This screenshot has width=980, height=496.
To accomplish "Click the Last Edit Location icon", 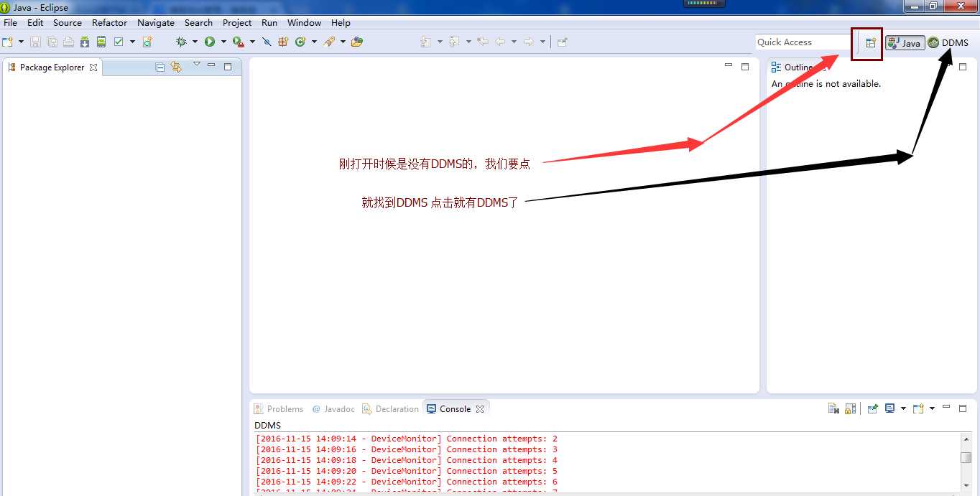I will pos(483,42).
